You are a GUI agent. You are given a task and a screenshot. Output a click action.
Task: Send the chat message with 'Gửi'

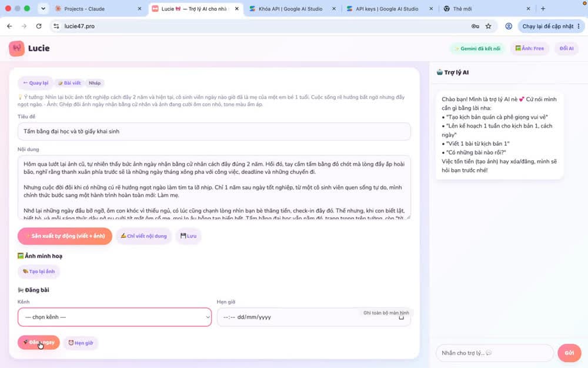569,353
